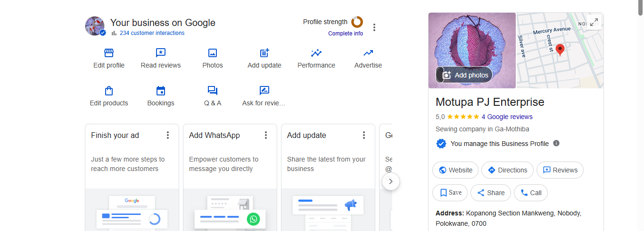Open the Performance sparkle chart icon

(x=316, y=53)
